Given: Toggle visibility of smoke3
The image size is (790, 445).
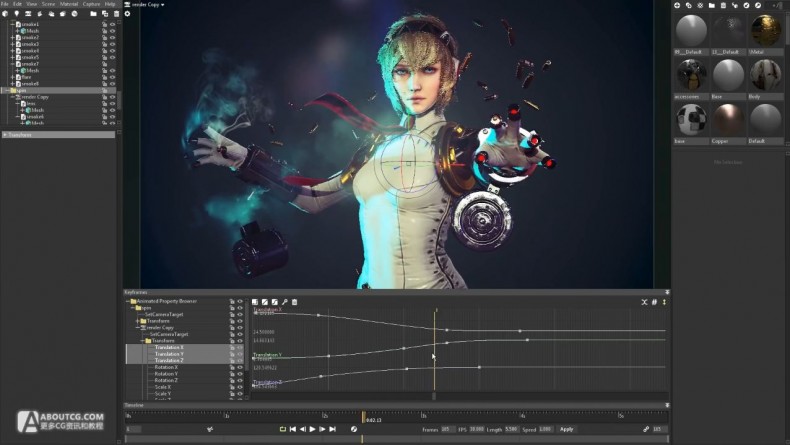Looking at the screenshot, I should tap(112, 44).
